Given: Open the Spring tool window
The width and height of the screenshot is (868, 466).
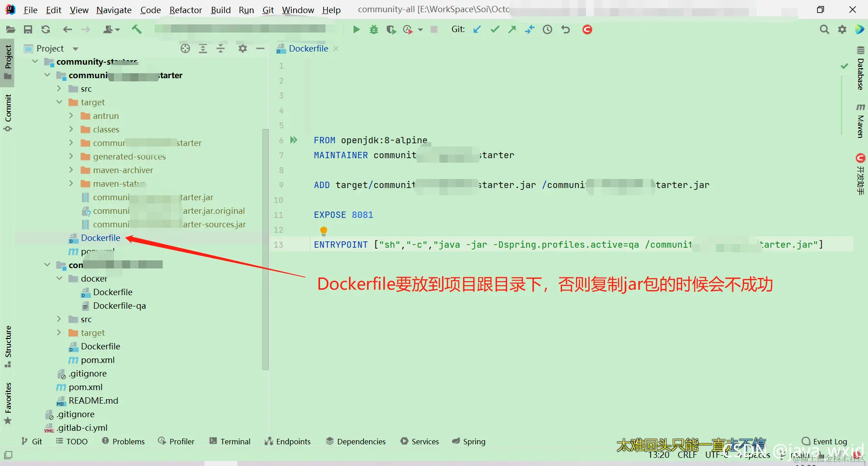Looking at the screenshot, I should [468, 441].
